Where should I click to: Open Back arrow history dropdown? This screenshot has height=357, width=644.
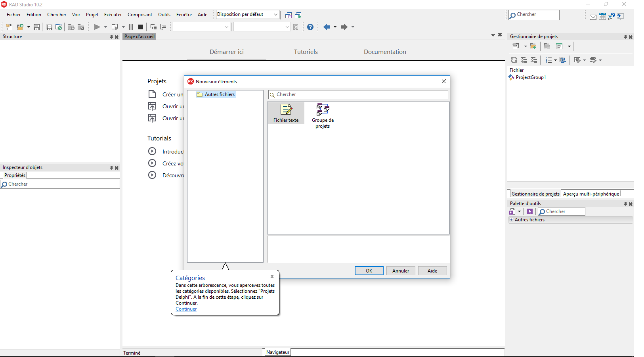pyautogui.click(x=335, y=27)
